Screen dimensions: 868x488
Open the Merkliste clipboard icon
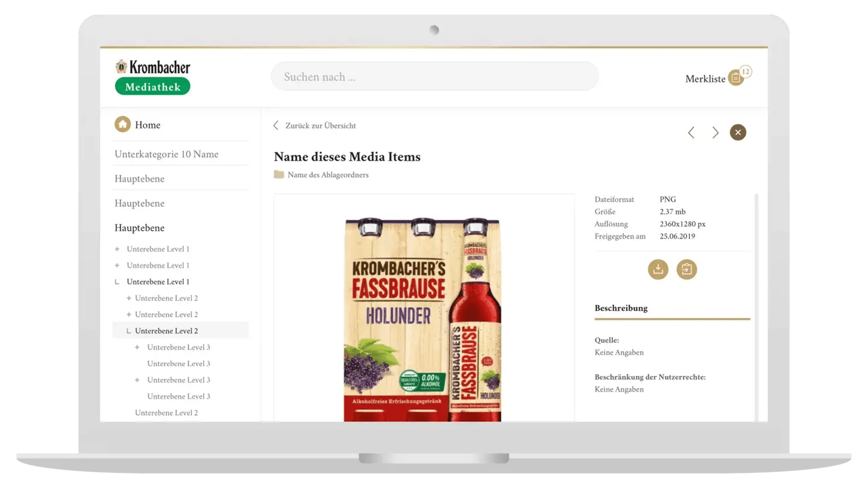pos(735,77)
